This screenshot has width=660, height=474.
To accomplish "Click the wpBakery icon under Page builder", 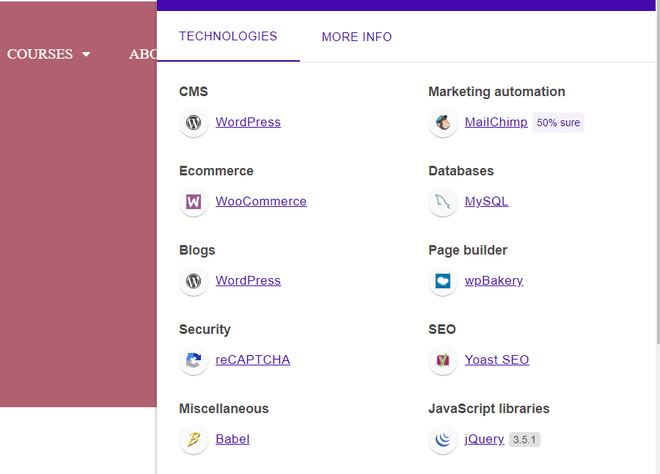I will pos(443,281).
